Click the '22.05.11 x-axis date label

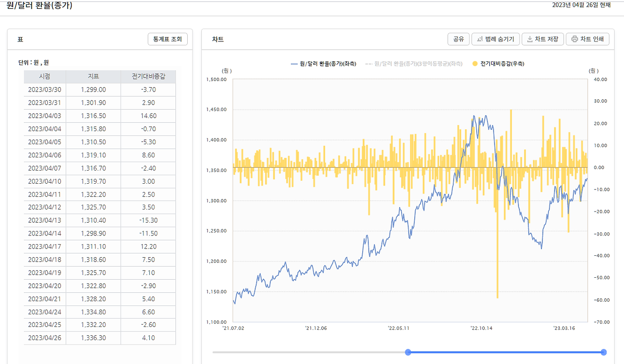(398, 328)
